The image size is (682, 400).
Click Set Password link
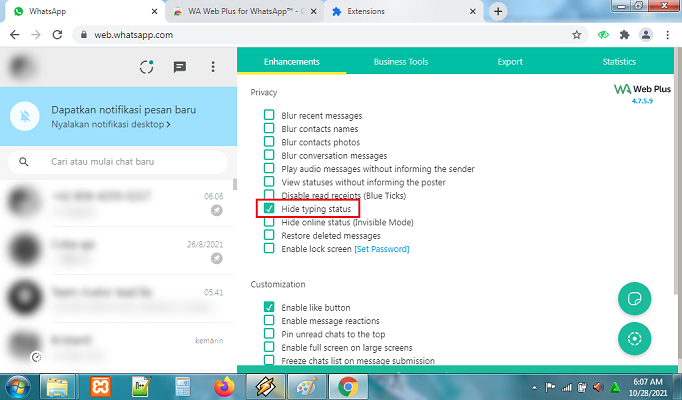pyautogui.click(x=382, y=249)
